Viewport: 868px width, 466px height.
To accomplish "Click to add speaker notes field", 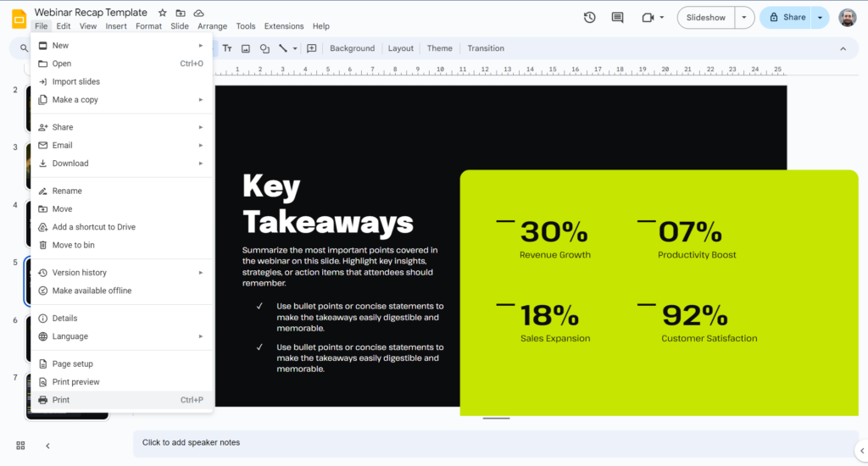I will point(495,443).
